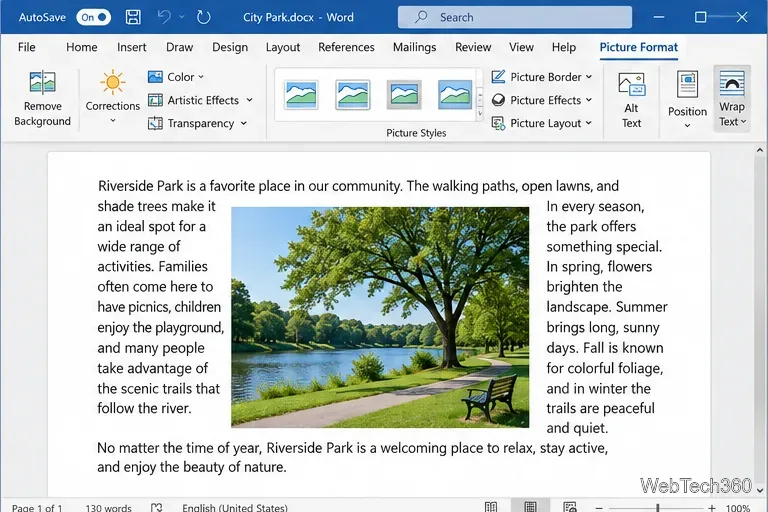Click the zoom slider handle
The width and height of the screenshot is (768, 512).
658,508
